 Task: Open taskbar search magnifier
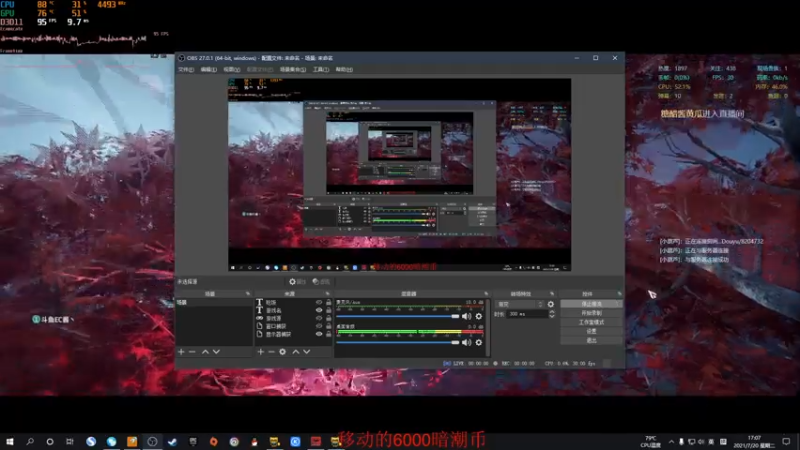30,441
